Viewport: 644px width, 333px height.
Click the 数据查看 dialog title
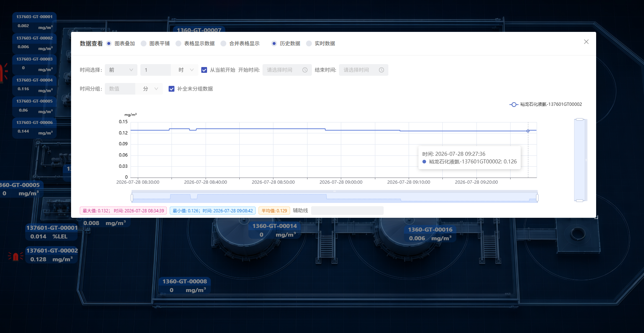pyautogui.click(x=91, y=43)
